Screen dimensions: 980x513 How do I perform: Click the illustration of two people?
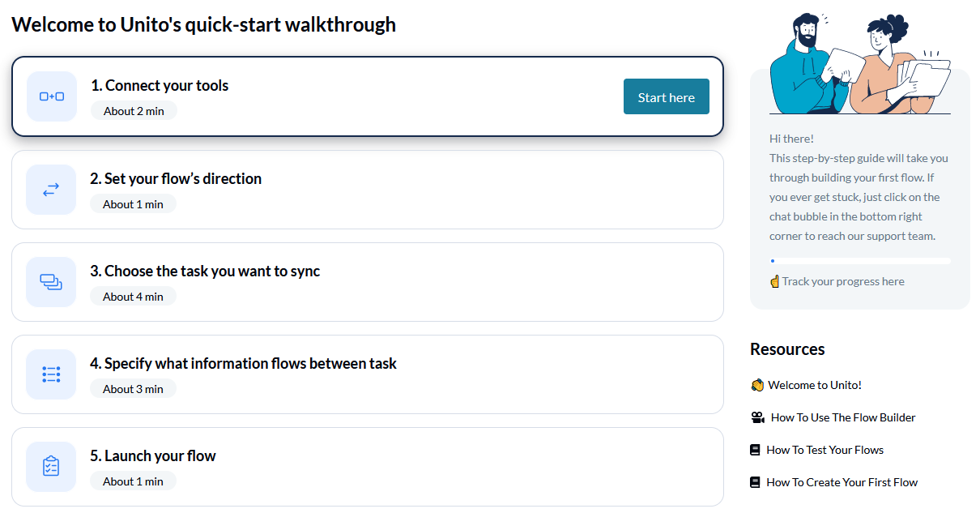pos(860,63)
